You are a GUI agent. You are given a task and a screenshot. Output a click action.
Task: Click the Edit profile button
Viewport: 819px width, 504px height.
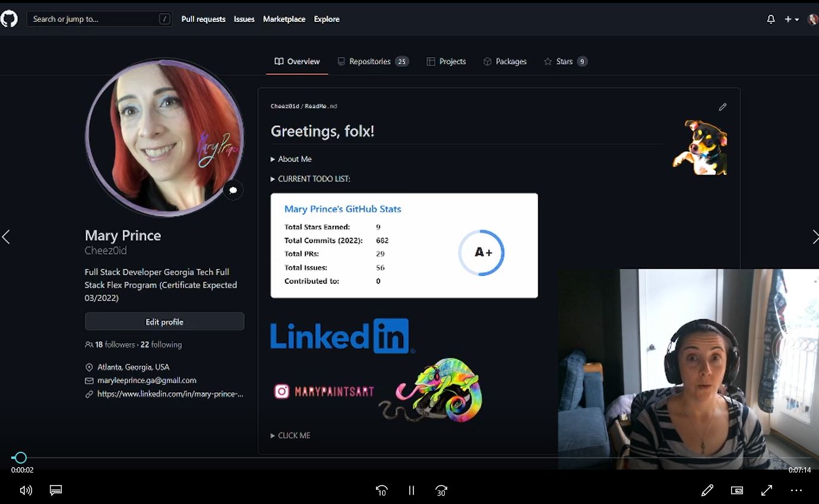pyautogui.click(x=165, y=322)
